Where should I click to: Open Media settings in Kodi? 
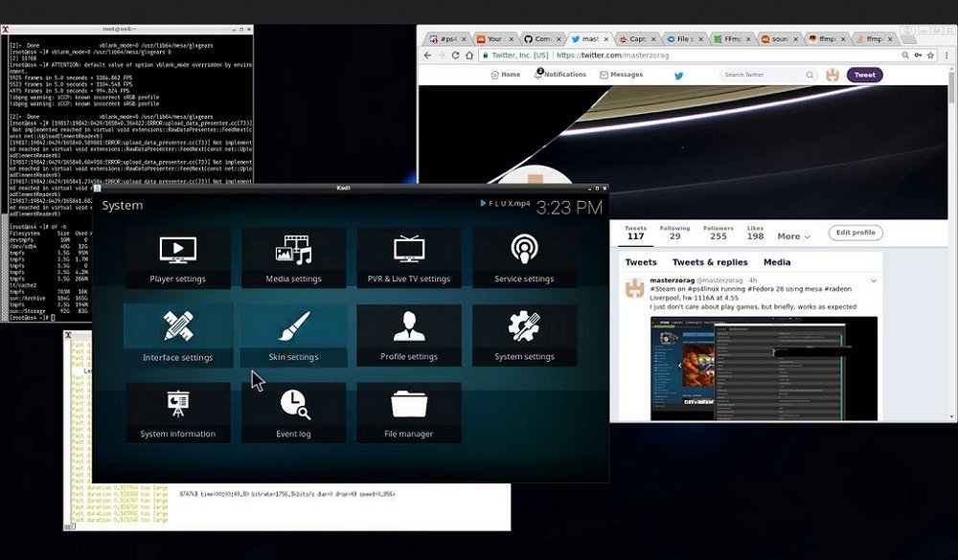tap(293, 258)
